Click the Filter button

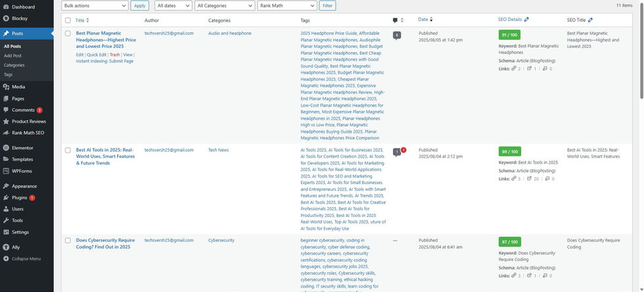coord(327,6)
